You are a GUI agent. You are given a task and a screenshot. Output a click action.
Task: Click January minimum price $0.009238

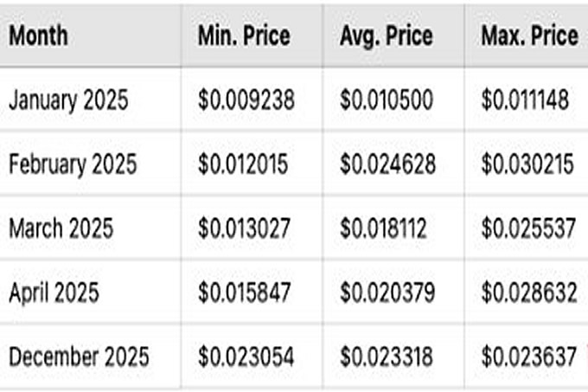click(x=246, y=100)
